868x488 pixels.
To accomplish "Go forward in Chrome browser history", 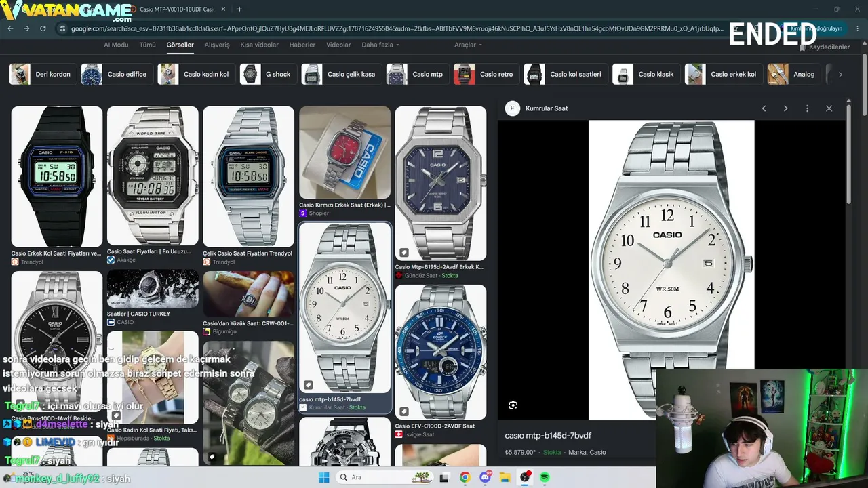I will tap(26, 28).
